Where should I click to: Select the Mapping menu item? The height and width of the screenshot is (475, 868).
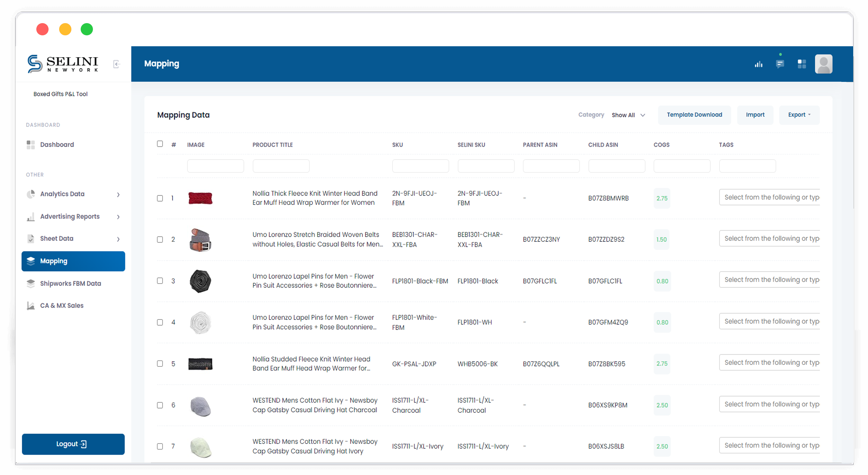(x=73, y=261)
